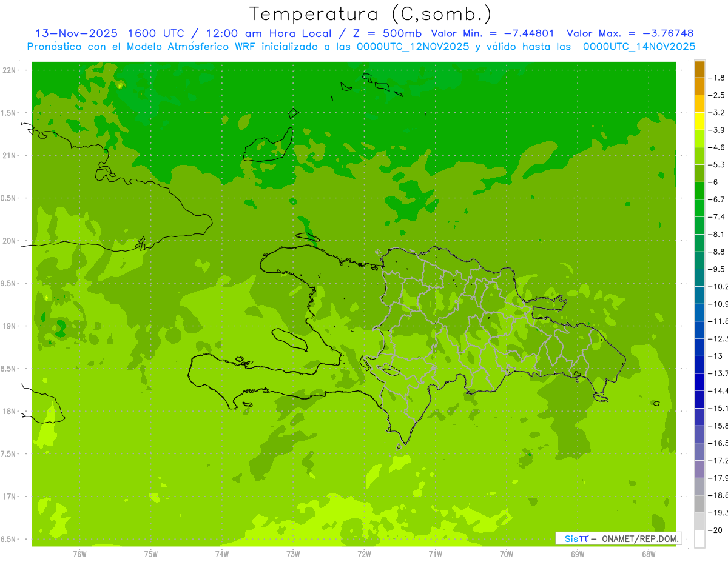Viewport: 728px width, 562px height.
Task: Click the SisTT ONAMET/REP.DOM. logo box
Action: tap(618, 538)
